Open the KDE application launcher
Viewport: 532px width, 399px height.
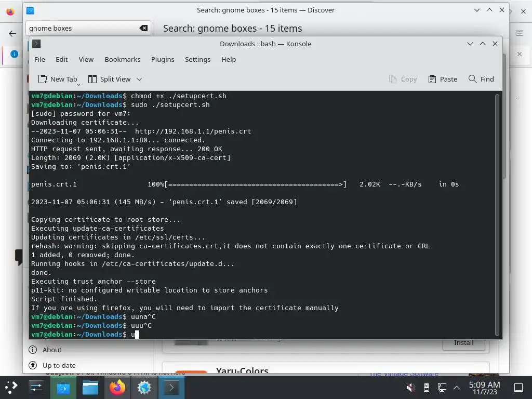(x=11, y=388)
